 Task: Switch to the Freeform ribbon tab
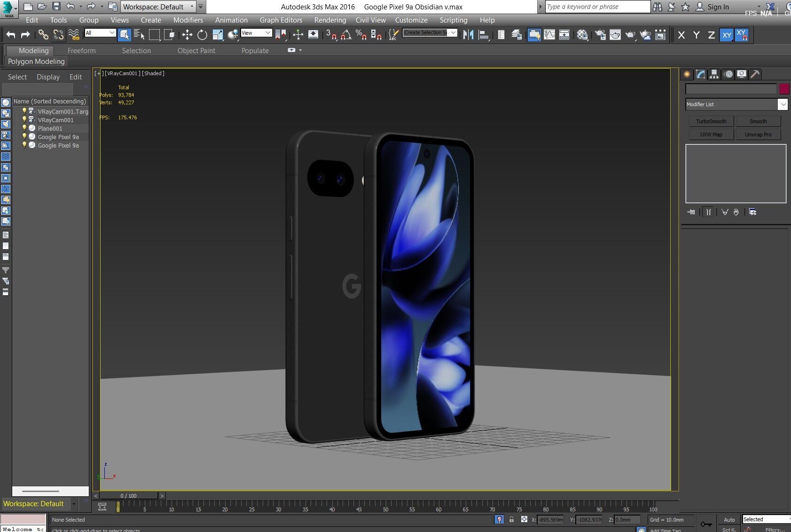[x=81, y=51]
